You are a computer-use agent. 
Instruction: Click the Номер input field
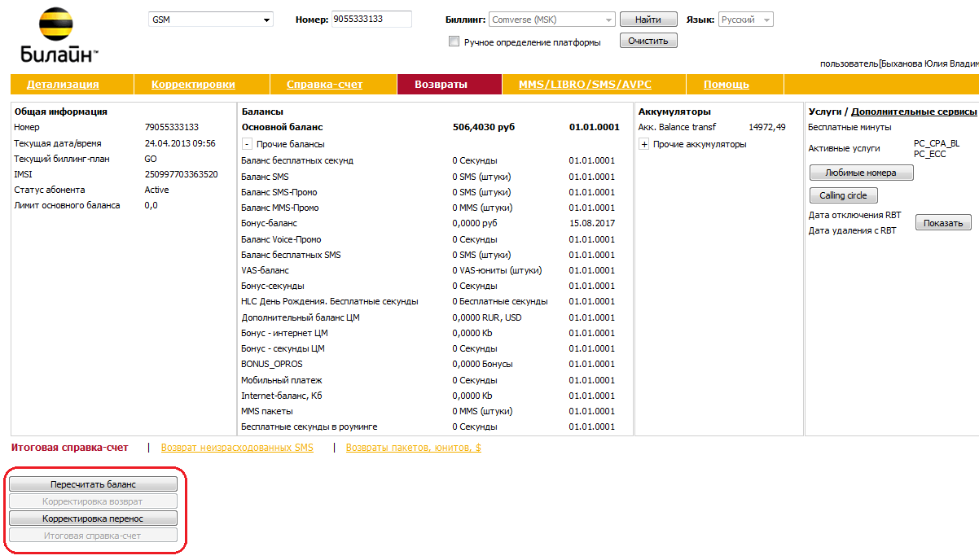click(371, 19)
